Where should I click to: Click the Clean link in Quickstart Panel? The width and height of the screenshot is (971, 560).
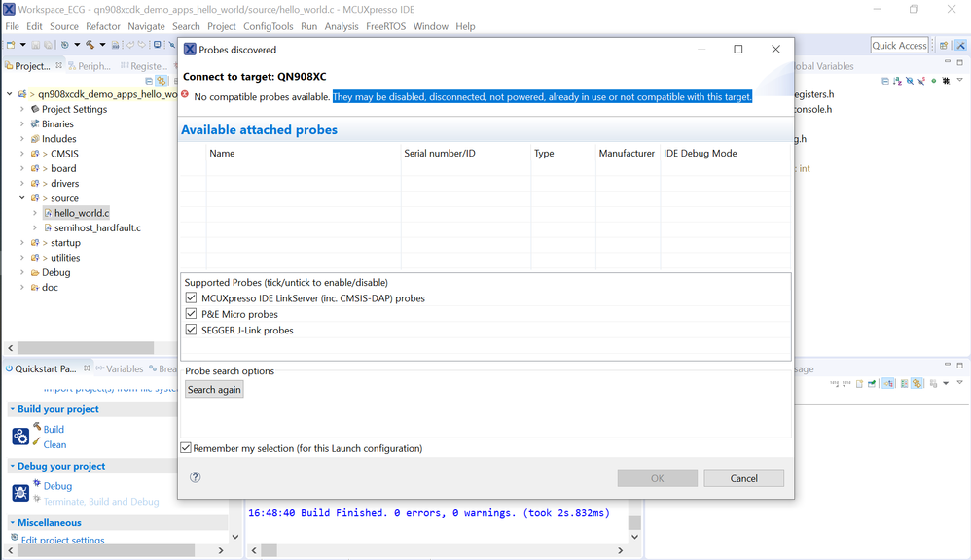(54, 444)
